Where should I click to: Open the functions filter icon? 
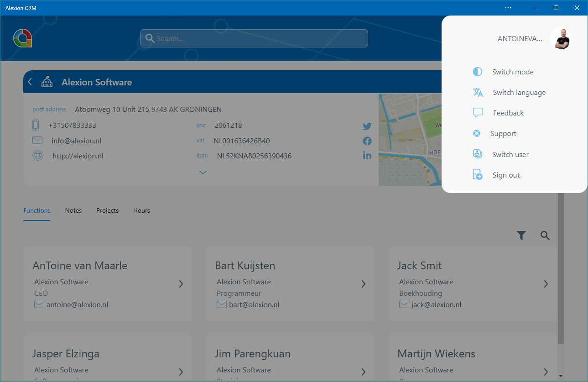(x=521, y=235)
